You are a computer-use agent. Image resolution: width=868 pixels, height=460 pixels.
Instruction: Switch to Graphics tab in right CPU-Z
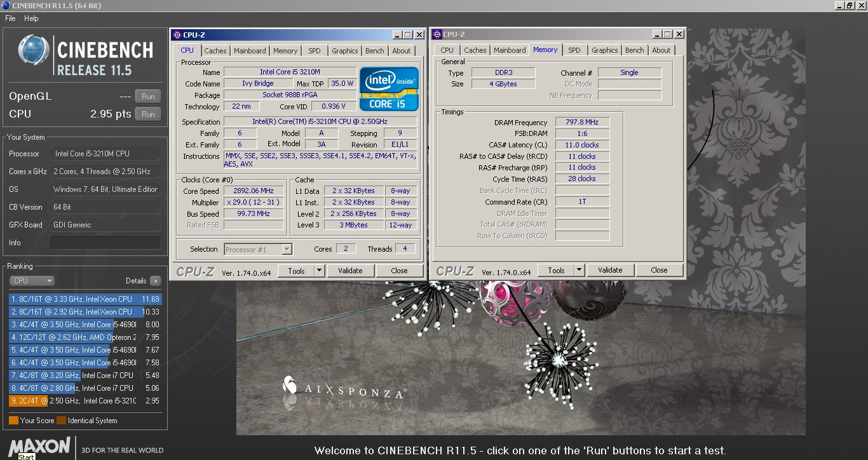coord(605,50)
